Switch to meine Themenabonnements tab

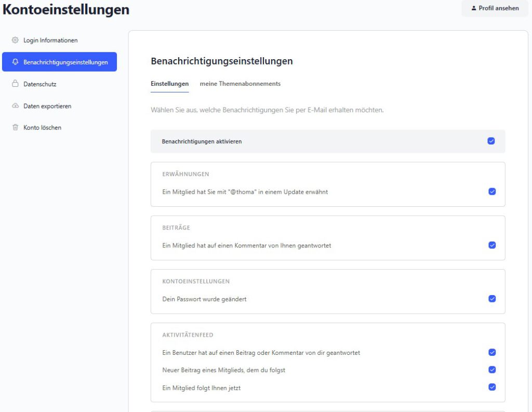point(240,84)
